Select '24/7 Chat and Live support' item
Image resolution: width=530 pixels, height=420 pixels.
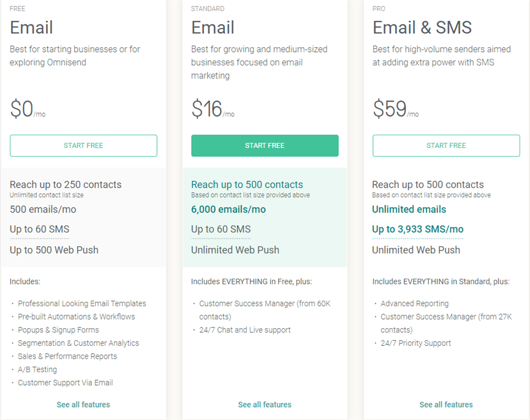[x=245, y=330]
